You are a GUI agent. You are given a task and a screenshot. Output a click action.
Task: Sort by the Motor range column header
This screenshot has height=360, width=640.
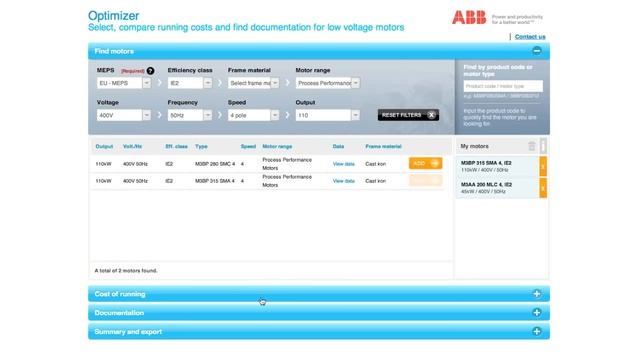(277, 146)
